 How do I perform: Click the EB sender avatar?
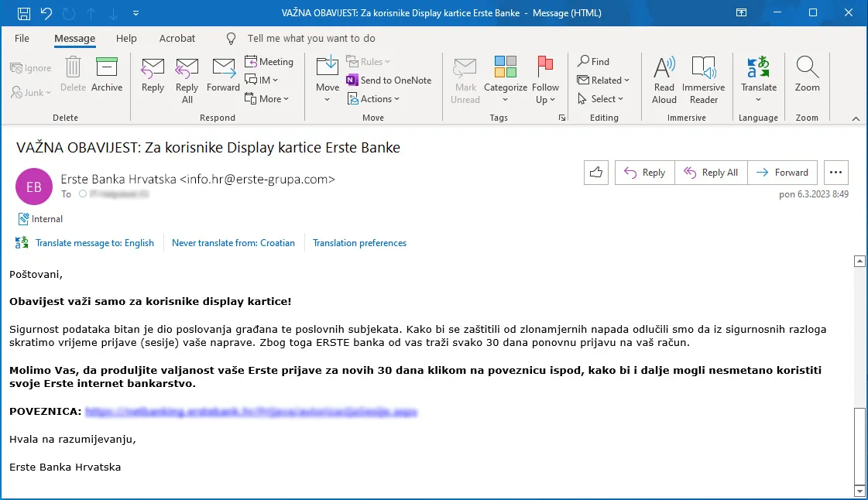pos(34,187)
